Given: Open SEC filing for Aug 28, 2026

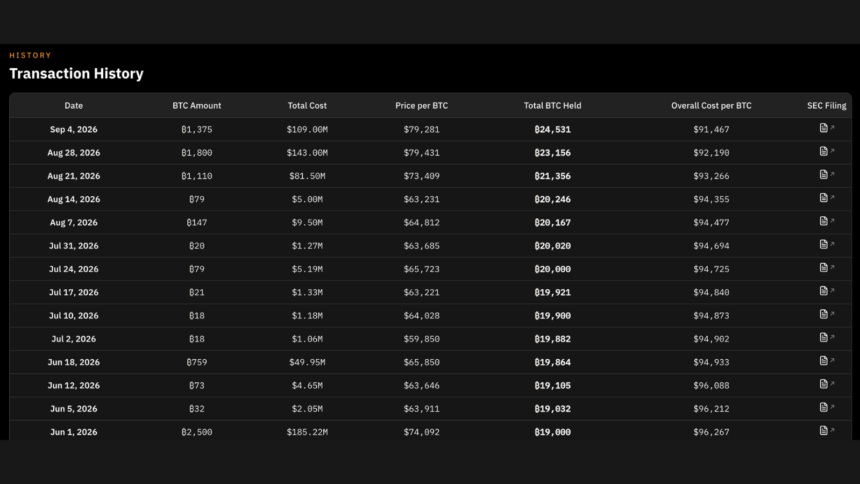Looking at the screenshot, I should coord(827,151).
